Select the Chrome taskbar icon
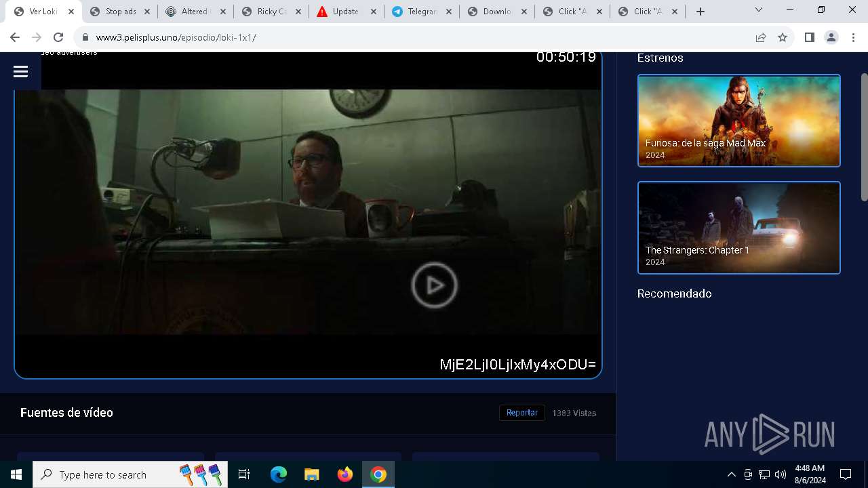The image size is (868, 488). (x=378, y=474)
